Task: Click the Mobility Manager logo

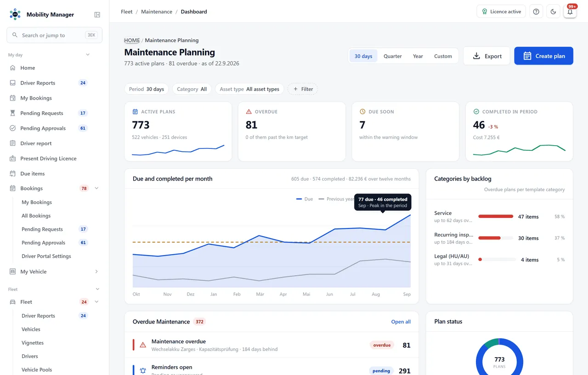Action: click(x=15, y=14)
